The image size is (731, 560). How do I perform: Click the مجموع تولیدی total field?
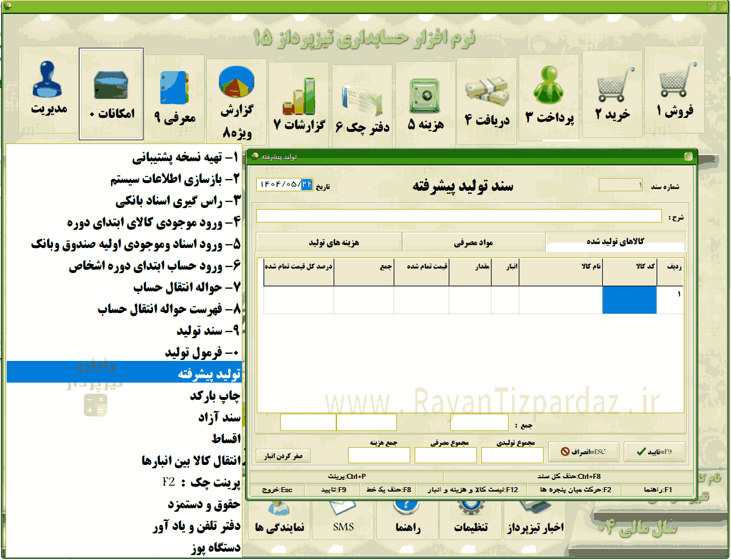tap(512, 455)
